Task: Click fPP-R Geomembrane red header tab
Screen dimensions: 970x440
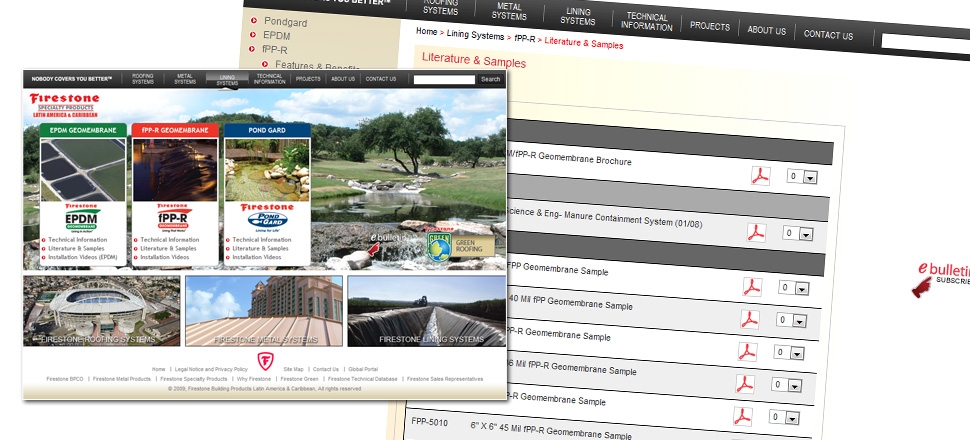Action: [x=175, y=131]
